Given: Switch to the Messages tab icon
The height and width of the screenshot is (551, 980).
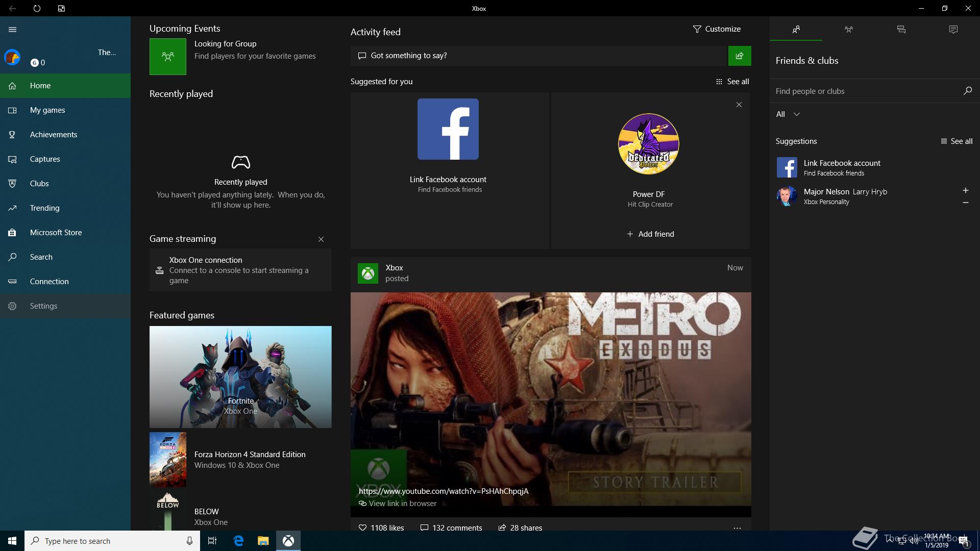Looking at the screenshot, I should click(x=901, y=30).
